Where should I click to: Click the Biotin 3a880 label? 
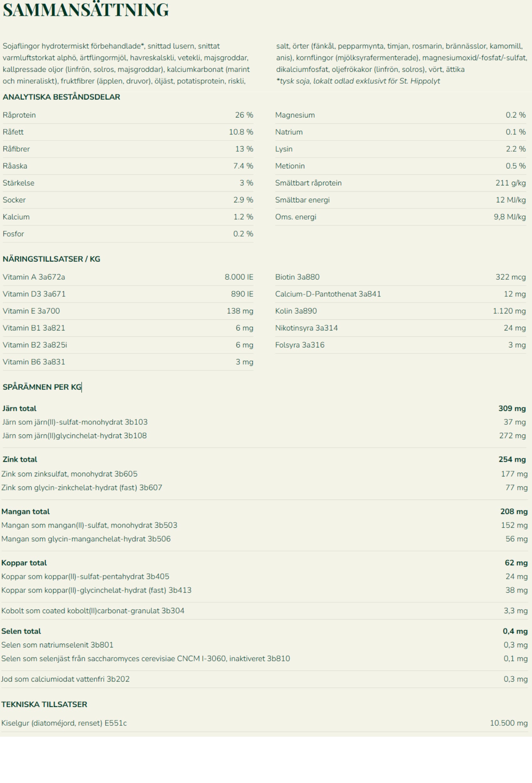click(x=297, y=277)
